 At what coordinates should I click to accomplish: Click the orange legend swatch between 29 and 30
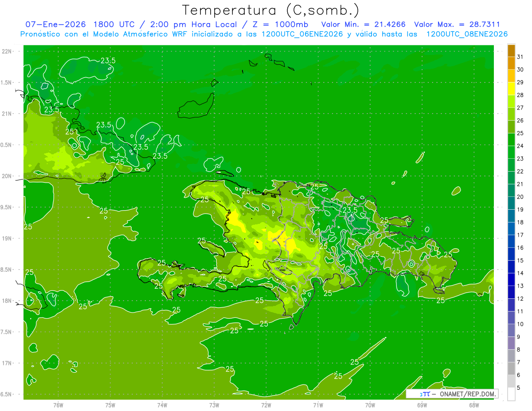[511, 76]
